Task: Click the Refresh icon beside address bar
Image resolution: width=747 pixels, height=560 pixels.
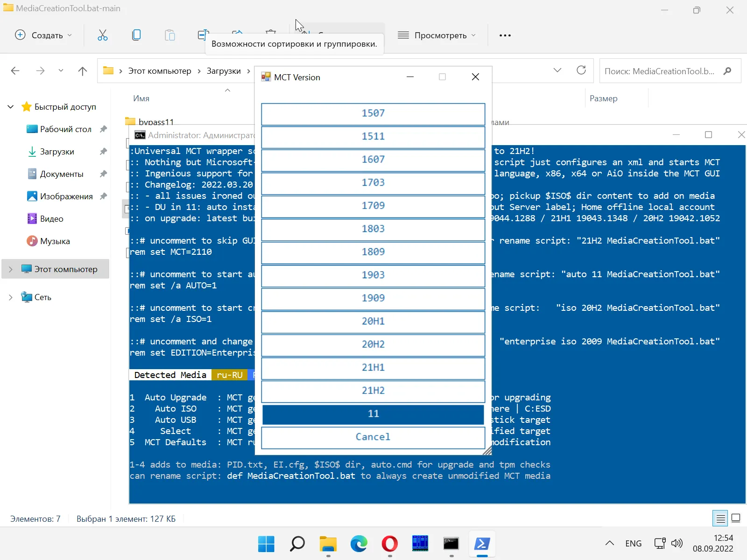Action: point(581,70)
